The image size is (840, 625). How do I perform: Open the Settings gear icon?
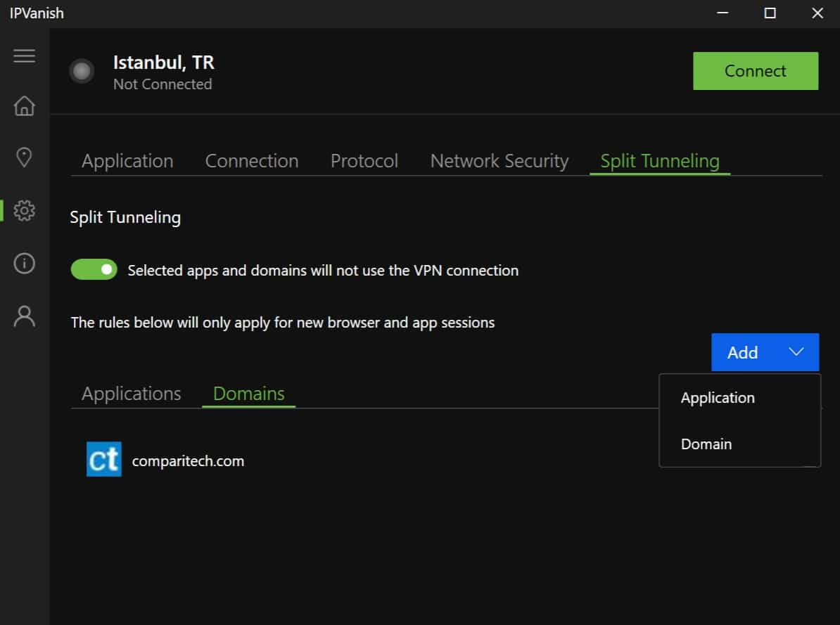point(24,210)
